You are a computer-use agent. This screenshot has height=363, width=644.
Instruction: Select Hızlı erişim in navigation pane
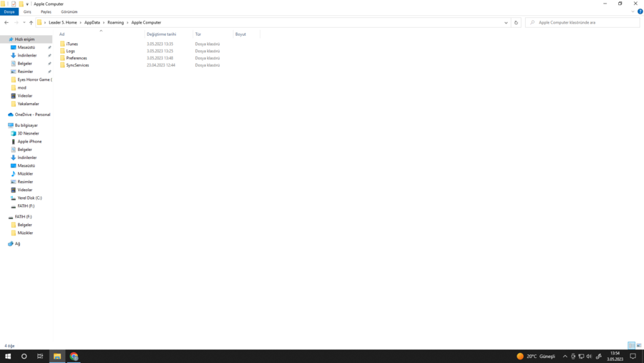(24, 39)
